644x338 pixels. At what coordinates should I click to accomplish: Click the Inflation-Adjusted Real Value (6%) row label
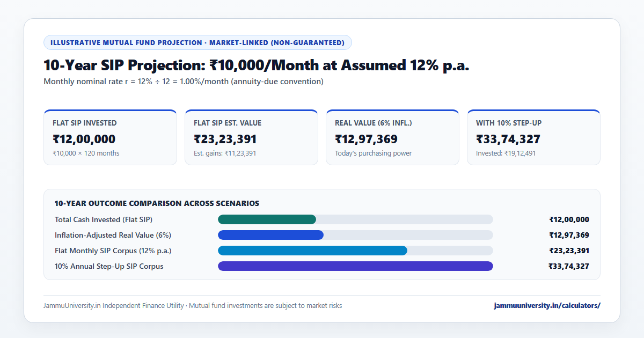tap(113, 235)
